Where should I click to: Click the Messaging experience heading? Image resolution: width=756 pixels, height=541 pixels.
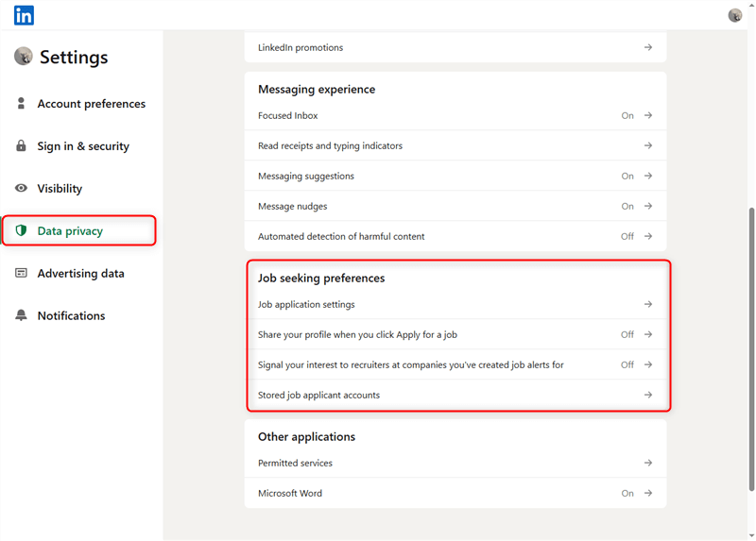(x=317, y=89)
